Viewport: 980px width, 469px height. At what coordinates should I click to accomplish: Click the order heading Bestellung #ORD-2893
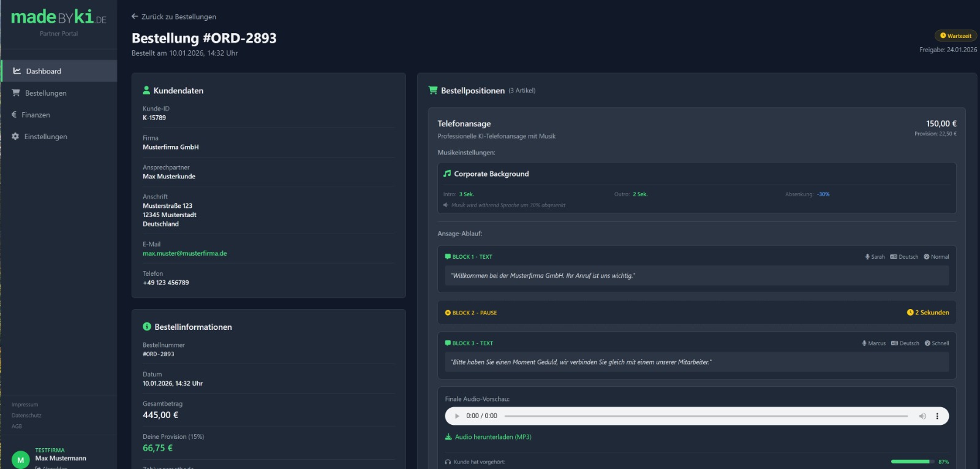tap(204, 38)
